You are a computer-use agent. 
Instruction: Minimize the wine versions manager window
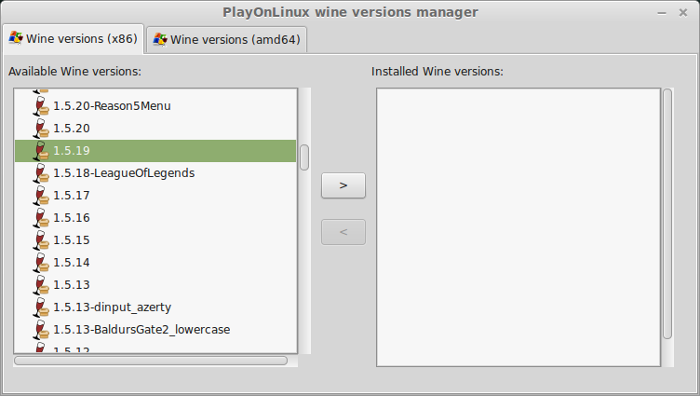[x=662, y=13]
